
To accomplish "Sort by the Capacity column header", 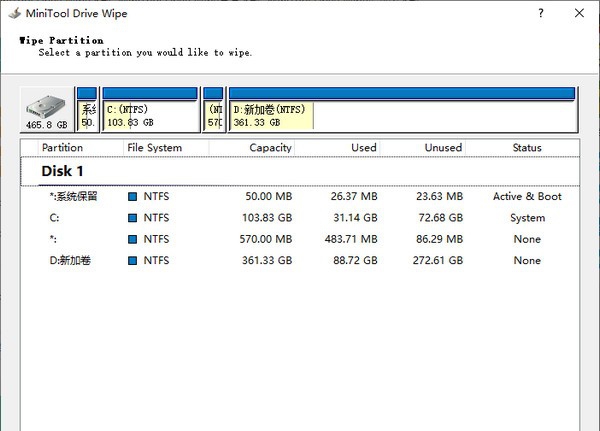I will tap(251, 148).
